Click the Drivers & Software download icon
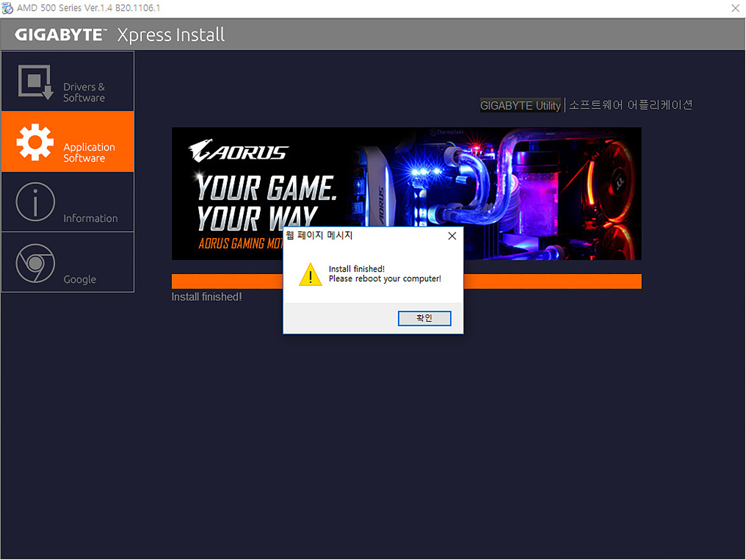This screenshot has width=746, height=560. point(36,81)
